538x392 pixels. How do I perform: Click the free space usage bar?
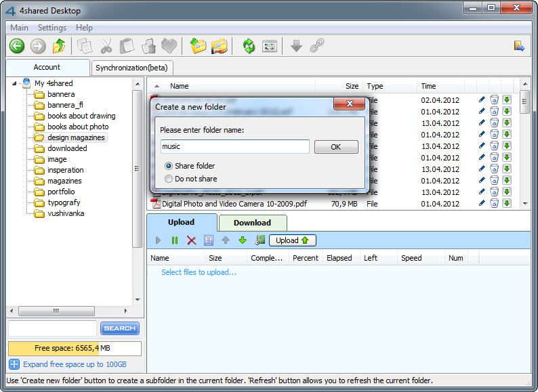[75, 348]
